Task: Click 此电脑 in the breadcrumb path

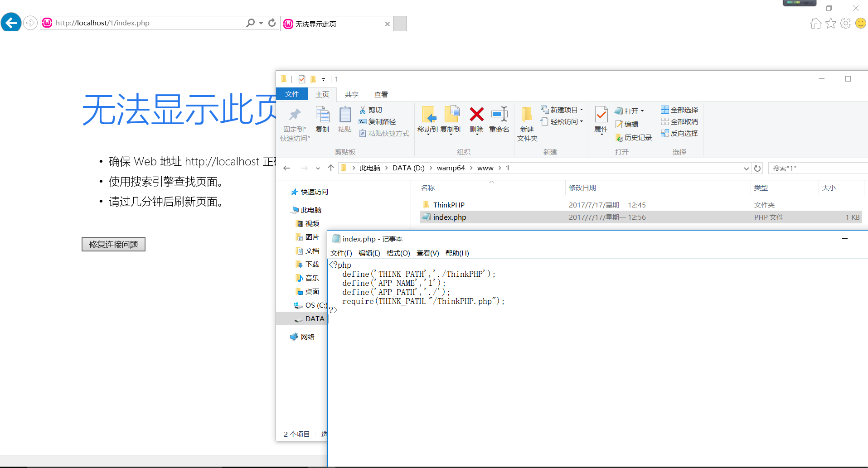Action: point(370,168)
